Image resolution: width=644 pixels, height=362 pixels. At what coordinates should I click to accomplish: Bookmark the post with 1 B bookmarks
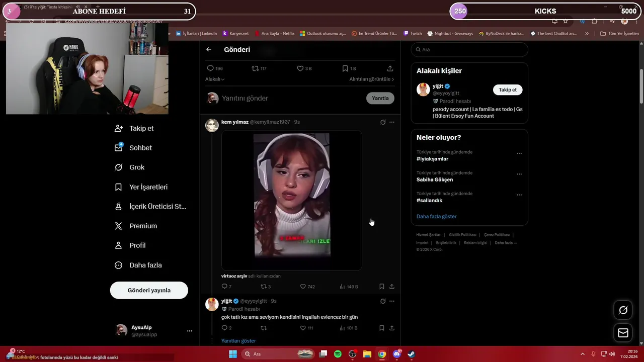tap(345, 68)
